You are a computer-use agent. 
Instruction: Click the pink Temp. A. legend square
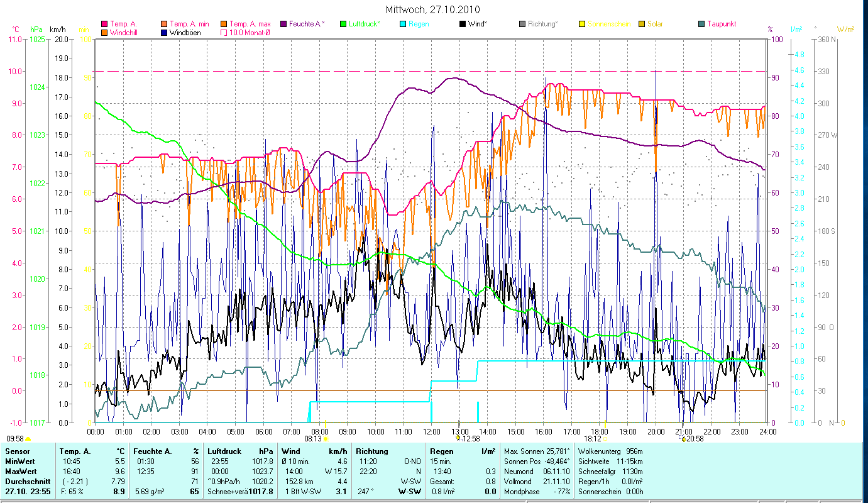point(104,24)
